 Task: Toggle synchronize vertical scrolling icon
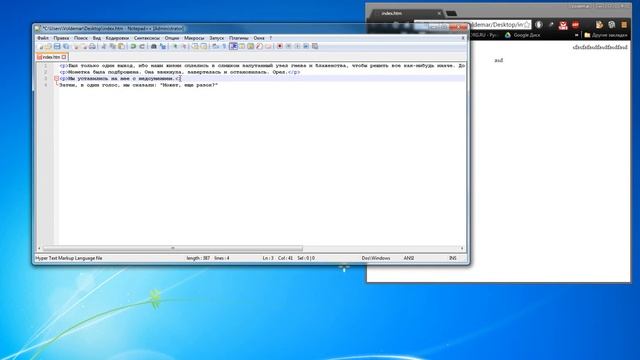(x=196, y=47)
